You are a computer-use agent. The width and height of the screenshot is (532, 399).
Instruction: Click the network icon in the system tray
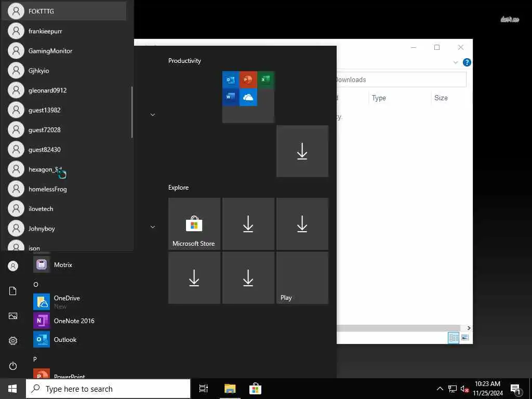point(453,389)
